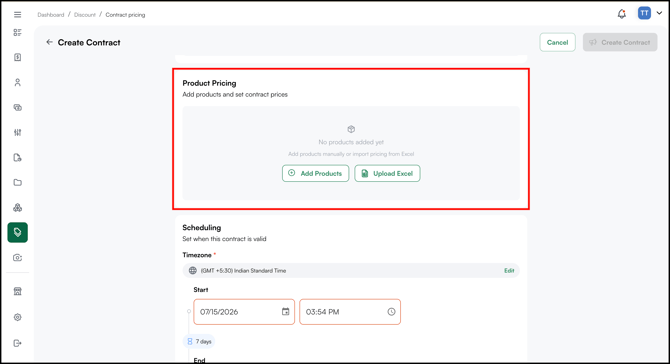Screen dimensions: 670x364
Task: Go to the Discount breadcrumb
Action: coord(85,15)
